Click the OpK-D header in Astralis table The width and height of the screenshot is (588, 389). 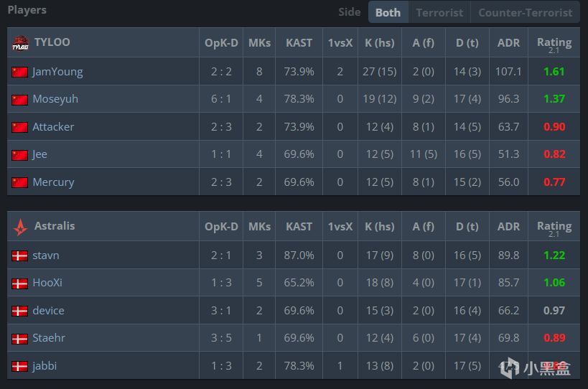[221, 227]
